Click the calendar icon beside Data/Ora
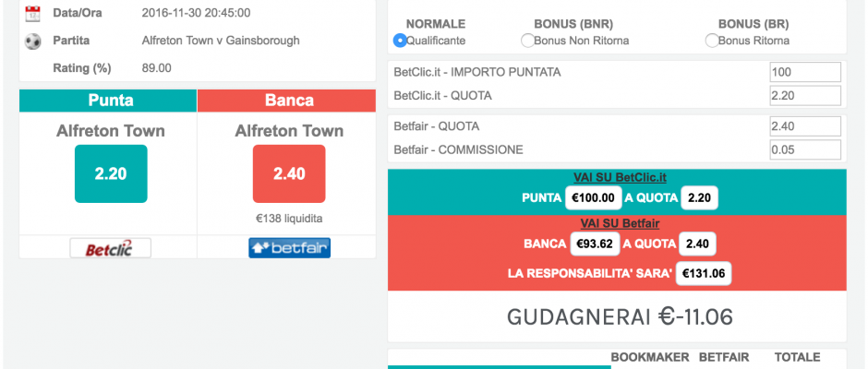The height and width of the screenshot is (369, 868). (32, 14)
